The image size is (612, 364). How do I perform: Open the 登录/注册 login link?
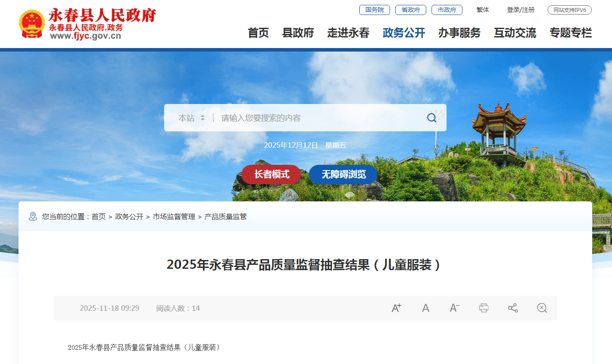[x=521, y=10]
